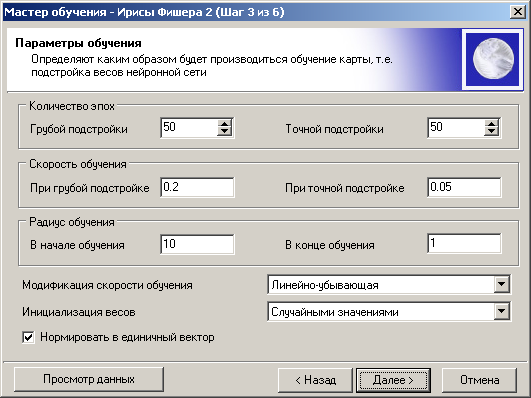Image resolution: width=531 pixels, height=398 pixels.
Task: Decrease 'Точной подстройки' epochs with down arrow
Action: [x=491, y=132]
